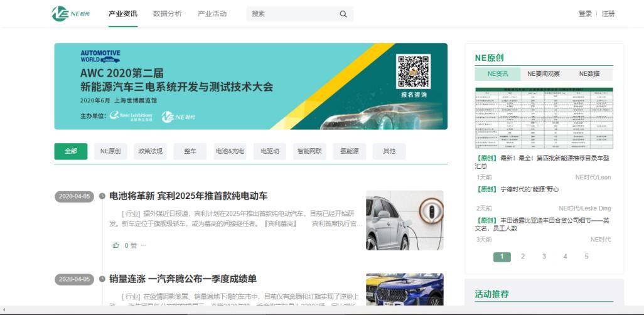Go to page 4 in NE原创 pagination
Image resolution: width=644 pixels, height=315 pixels.
tap(565, 257)
